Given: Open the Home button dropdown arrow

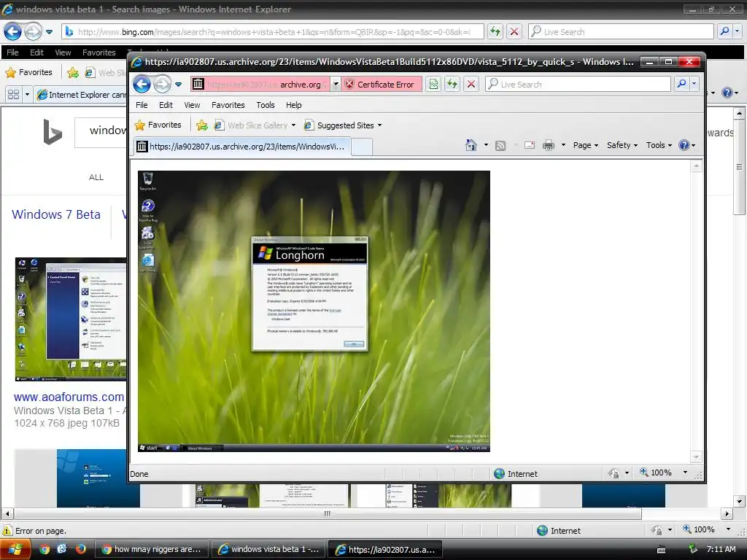Looking at the screenshot, I should [x=486, y=145].
